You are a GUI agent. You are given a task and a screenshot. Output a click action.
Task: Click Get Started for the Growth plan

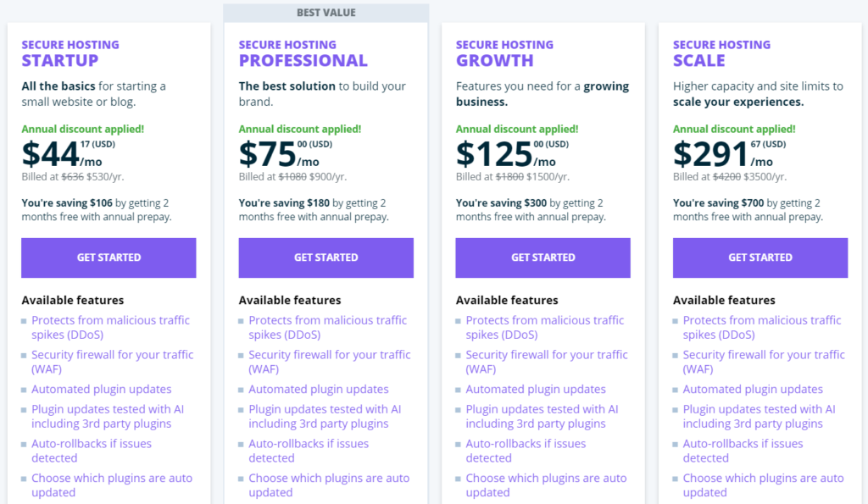pyautogui.click(x=543, y=258)
